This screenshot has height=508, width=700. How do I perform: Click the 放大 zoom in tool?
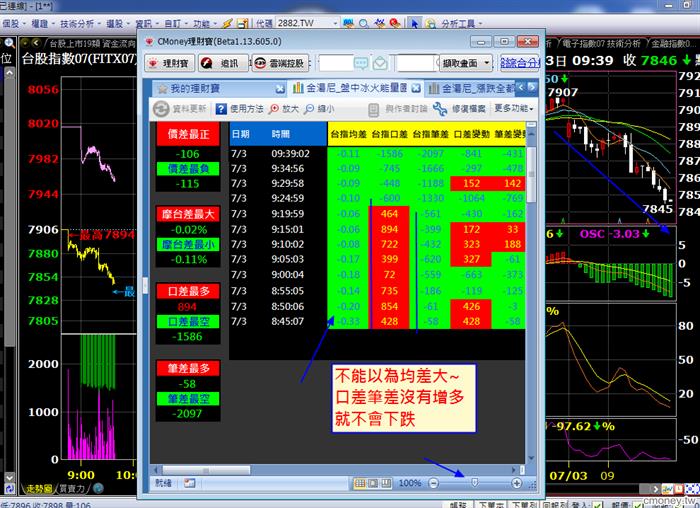click(x=284, y=109)
